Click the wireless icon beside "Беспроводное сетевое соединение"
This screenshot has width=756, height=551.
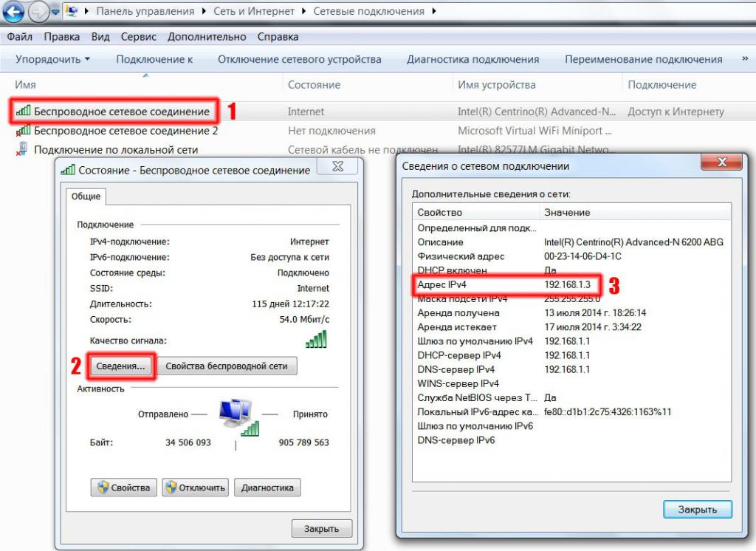(22, 109)
